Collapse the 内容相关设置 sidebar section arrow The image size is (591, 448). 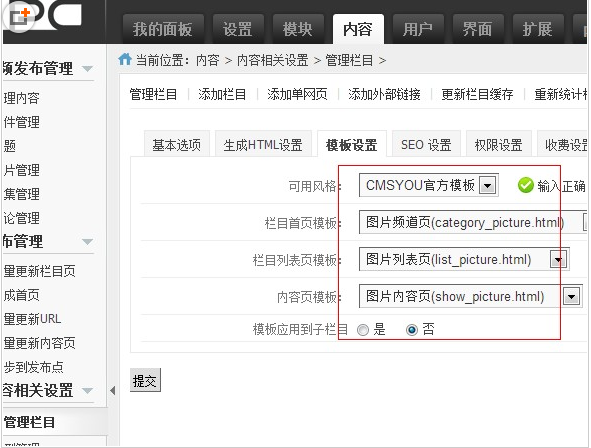coord(87,390)
